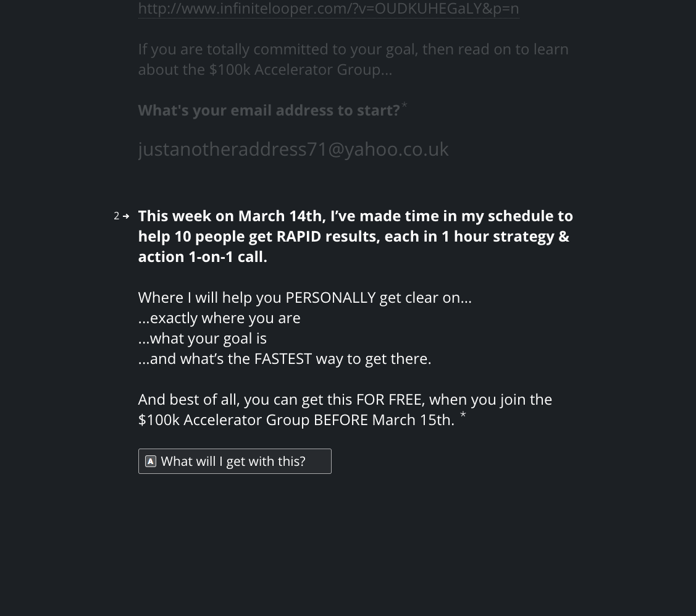Select the "What will I get with this?" option
Image resolution: width=696 pixels, height=616 pixels.
(235, 461)
